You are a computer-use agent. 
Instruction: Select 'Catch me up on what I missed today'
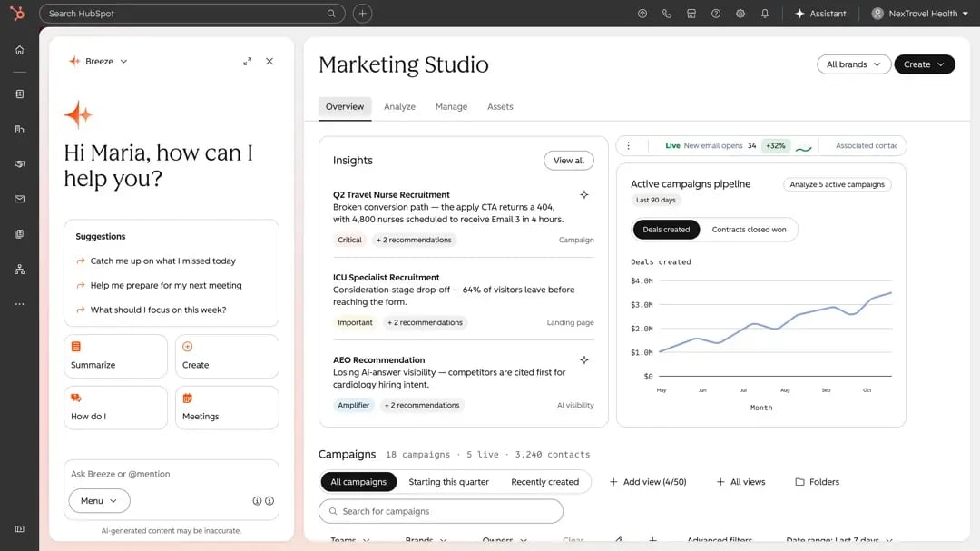[156, 261]
